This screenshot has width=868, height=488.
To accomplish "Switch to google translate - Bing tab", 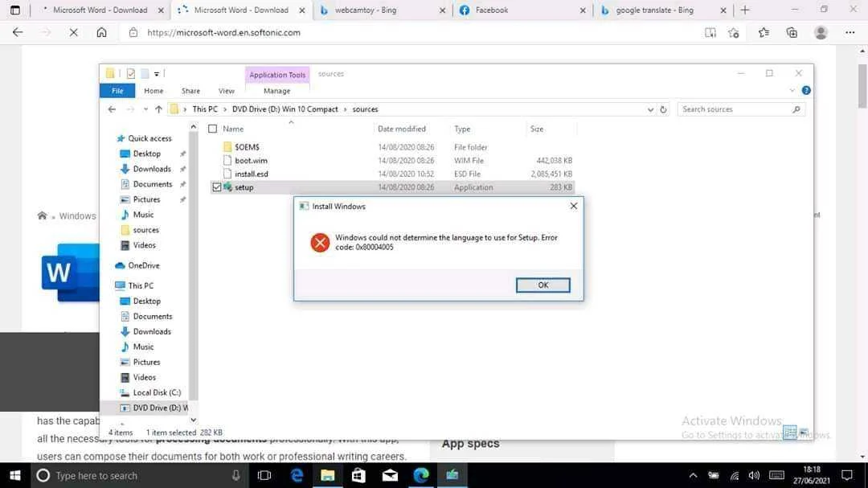I will pos(662,10).
